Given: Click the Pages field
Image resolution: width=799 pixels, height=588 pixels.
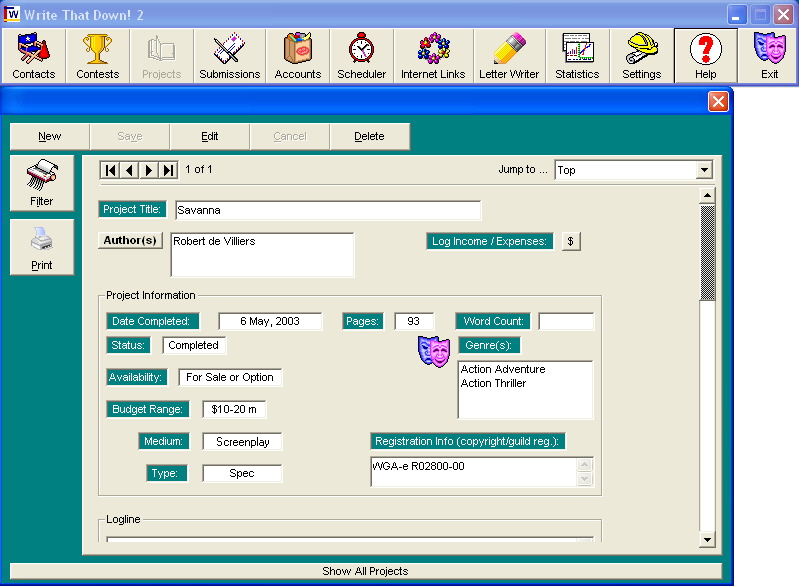Looking at the screenshot, I should (x=414, y=322).
